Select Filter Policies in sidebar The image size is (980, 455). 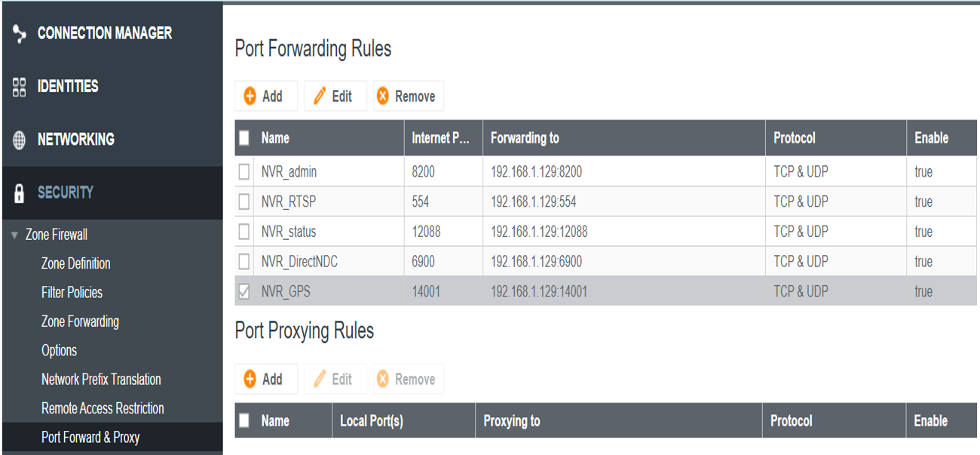pos(72,292)
